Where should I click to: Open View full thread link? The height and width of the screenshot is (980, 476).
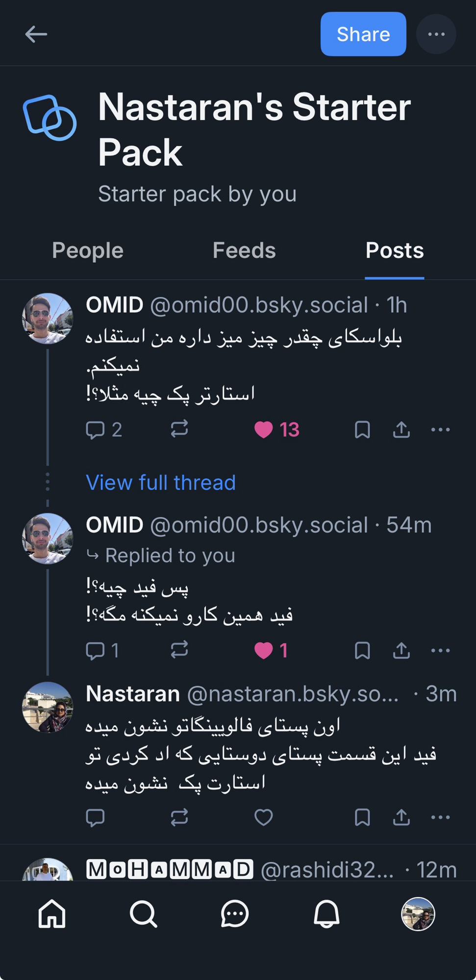click(x=161, y=483)
